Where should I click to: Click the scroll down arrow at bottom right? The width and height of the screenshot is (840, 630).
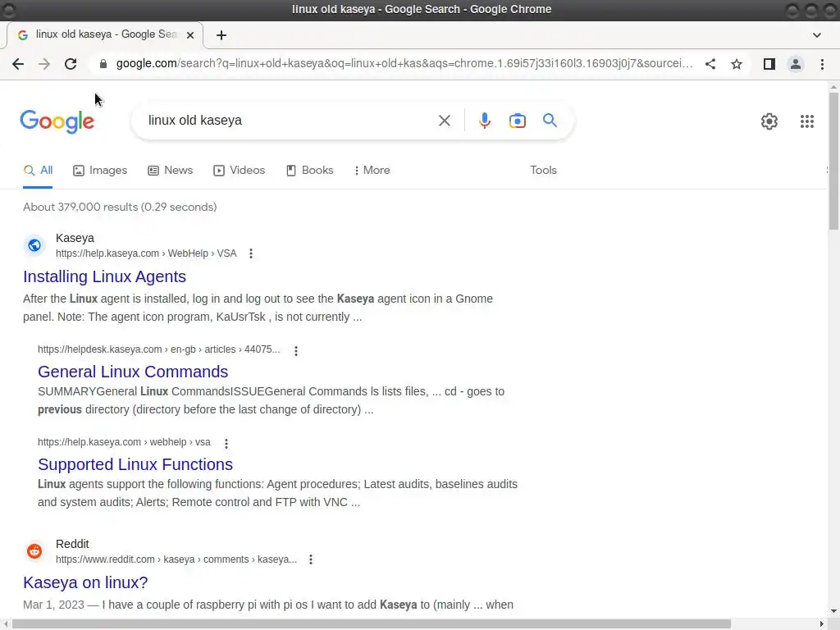coord(833,611)
